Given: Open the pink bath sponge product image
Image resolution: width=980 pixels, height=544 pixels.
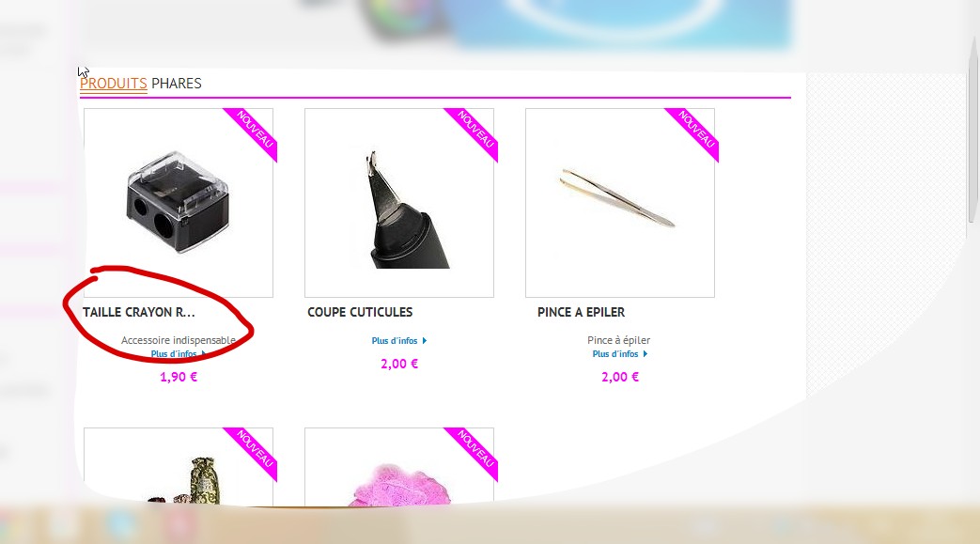Looking at the screenshot, I should tap(398, 466).
